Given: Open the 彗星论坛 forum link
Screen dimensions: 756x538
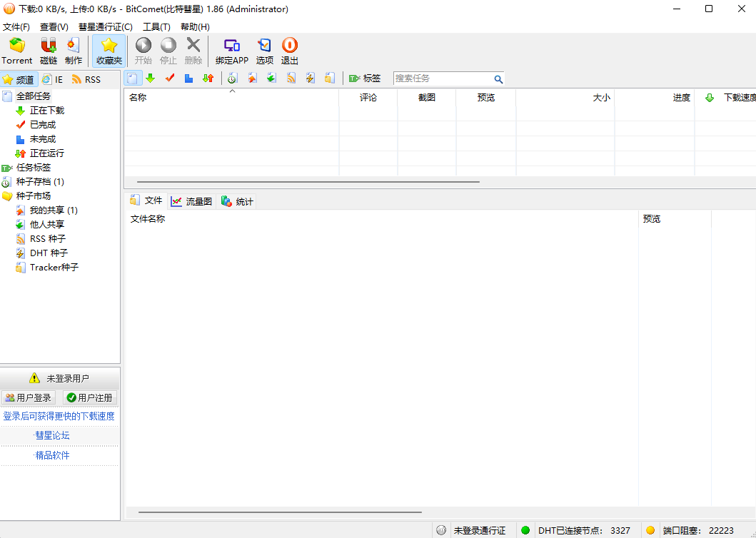Looking at the screenshot, I should point(51,435).
